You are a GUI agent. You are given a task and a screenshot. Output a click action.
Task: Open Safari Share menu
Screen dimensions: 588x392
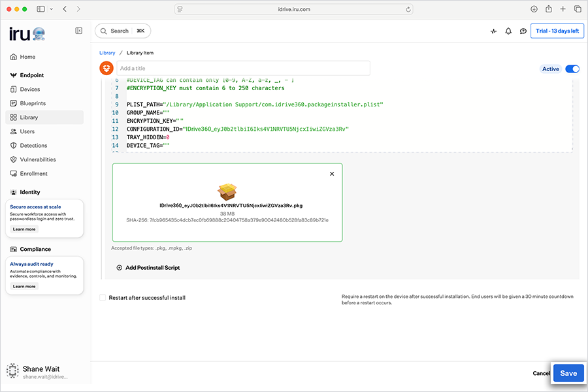(549, 8)
